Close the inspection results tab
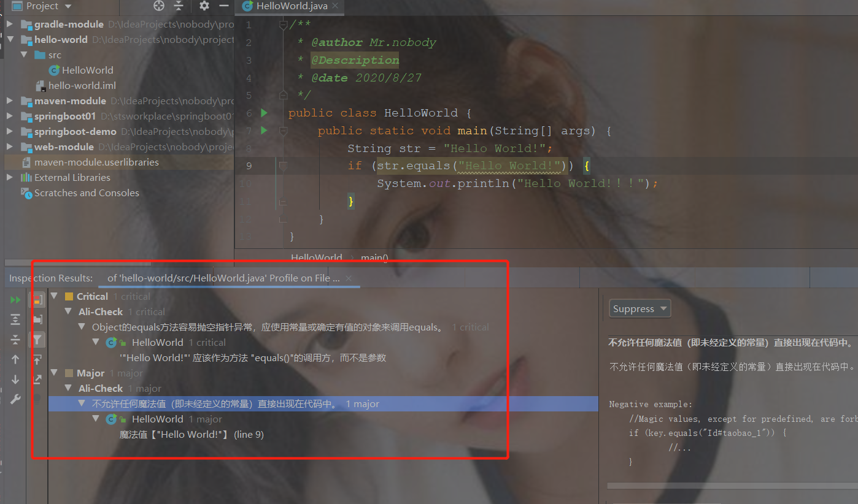 [x=349, y=278]
